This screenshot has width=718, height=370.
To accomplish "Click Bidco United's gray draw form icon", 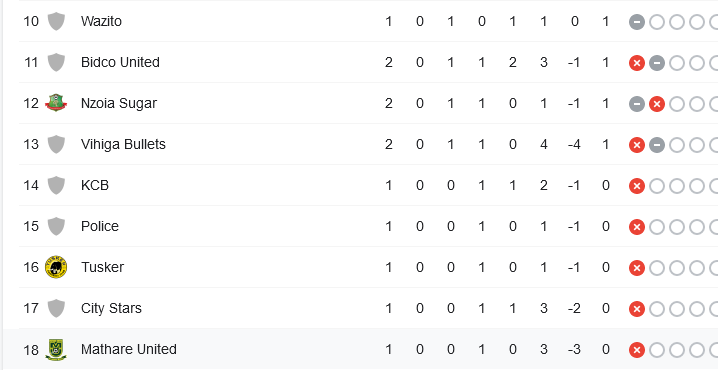I will (657, 63).
